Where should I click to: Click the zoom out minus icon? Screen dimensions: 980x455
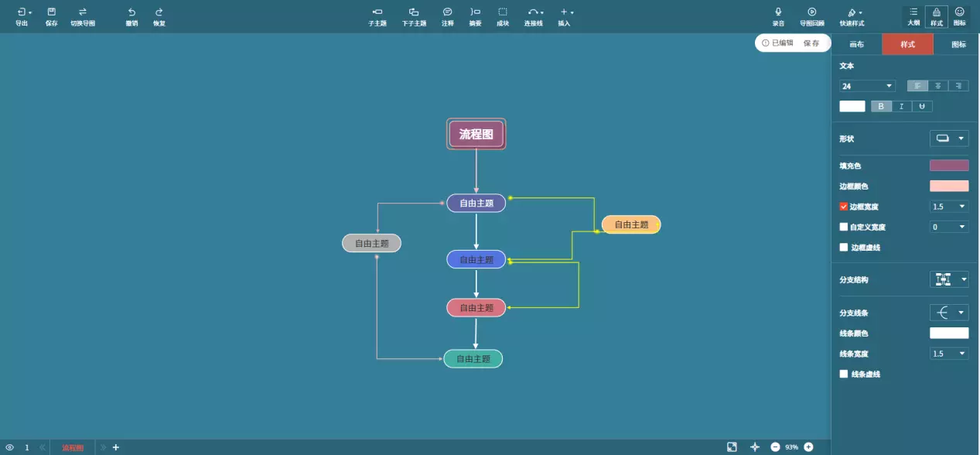coord(775,447)
